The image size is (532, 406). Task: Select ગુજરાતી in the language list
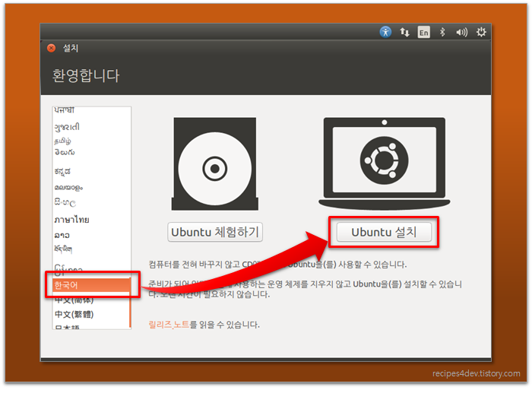91,127
